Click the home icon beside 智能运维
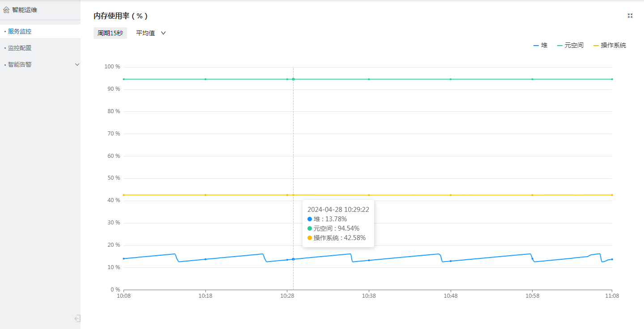Image resolution: width=644 pixels, height=329 pixels. point(6,10)
